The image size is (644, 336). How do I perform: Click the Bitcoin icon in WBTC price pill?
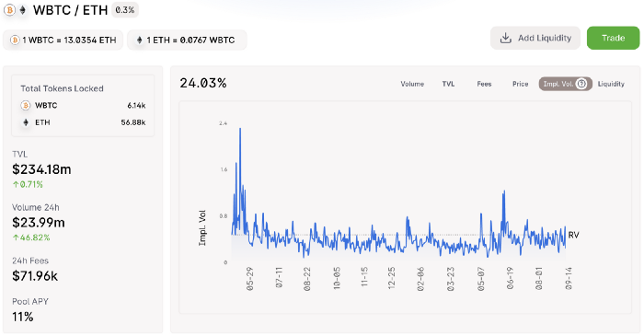pyautogui.click(x=15, y=41)
